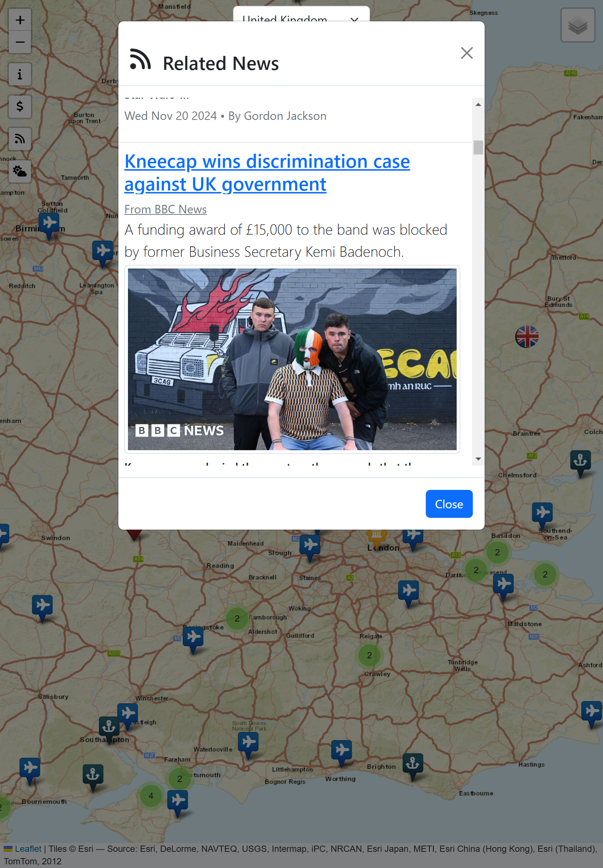
Task: Open the Leaflet attribution link
Action: tap(28, 849)
